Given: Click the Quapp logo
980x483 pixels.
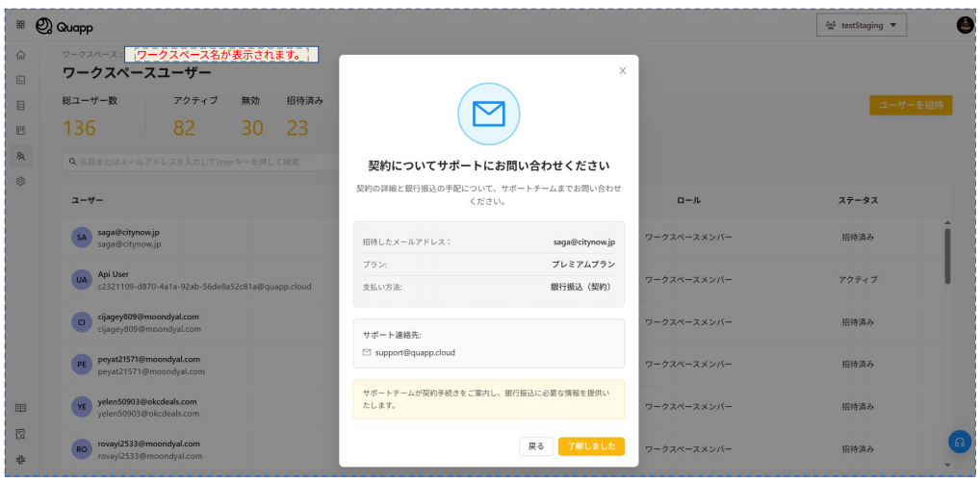Looking at the screenshot, I should point(64,25).
